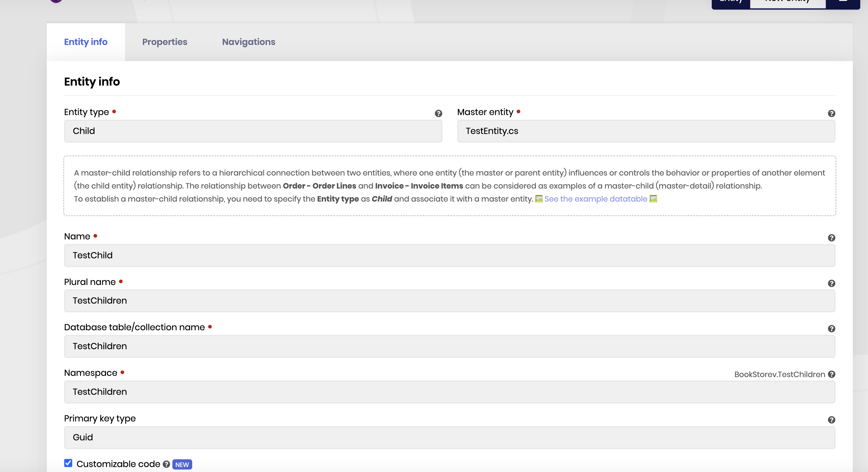The image size is (868, 472).
Task: Open help icon next to BookStorev.TestChildren
Action: click(x=831, y=374)
